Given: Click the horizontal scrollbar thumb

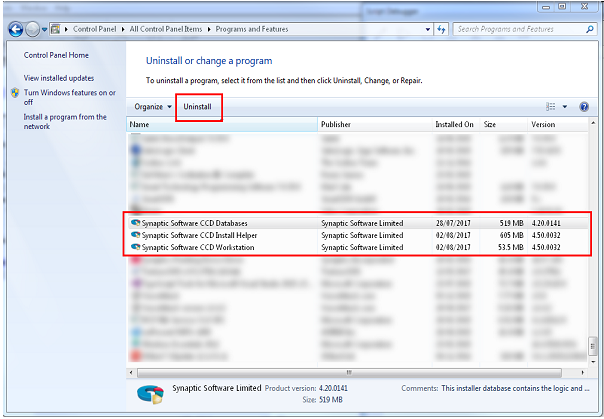Looking at the screenshot, I should 349,372.
